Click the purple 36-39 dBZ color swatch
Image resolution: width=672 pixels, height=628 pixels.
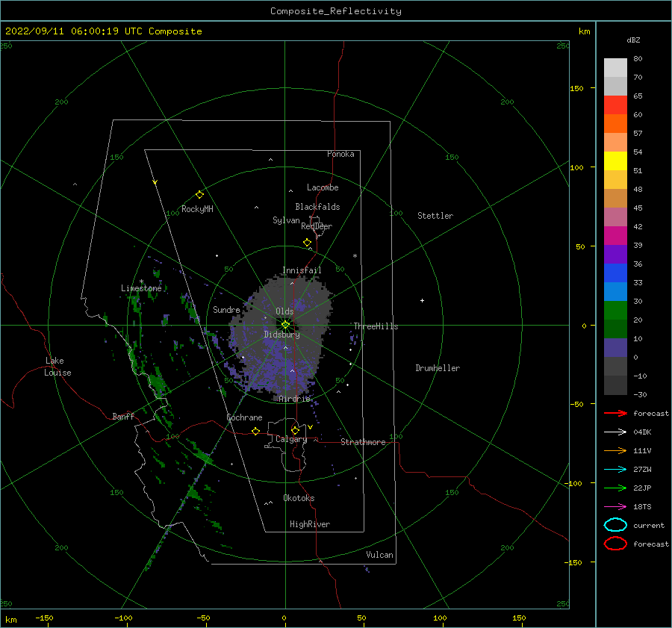click(x=615, y=254)
